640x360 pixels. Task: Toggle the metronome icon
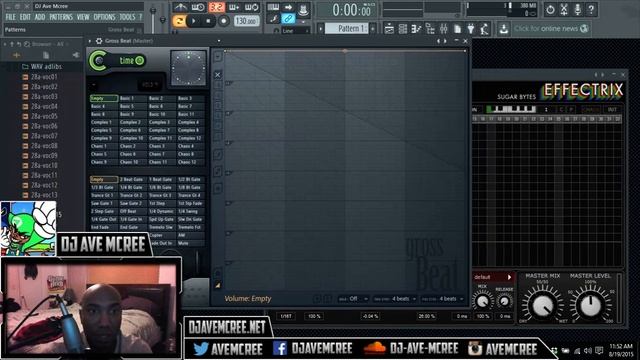(180, 7)
